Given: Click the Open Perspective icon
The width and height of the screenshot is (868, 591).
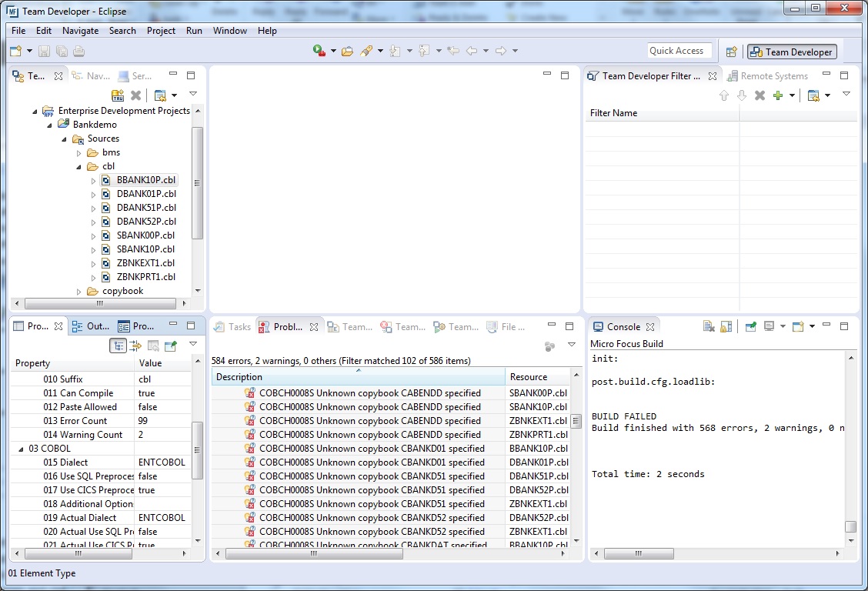Looking at the screenshot, I should point(731,52).
